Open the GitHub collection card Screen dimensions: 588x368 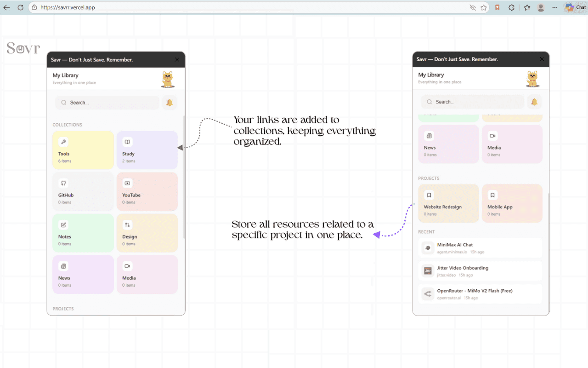point(83,191)
